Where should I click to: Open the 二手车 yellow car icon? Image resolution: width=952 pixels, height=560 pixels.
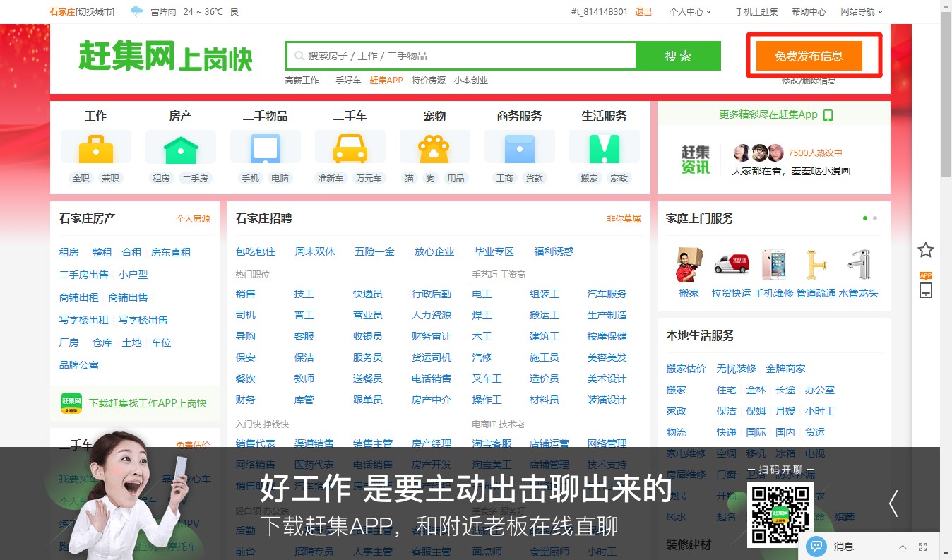350,148
